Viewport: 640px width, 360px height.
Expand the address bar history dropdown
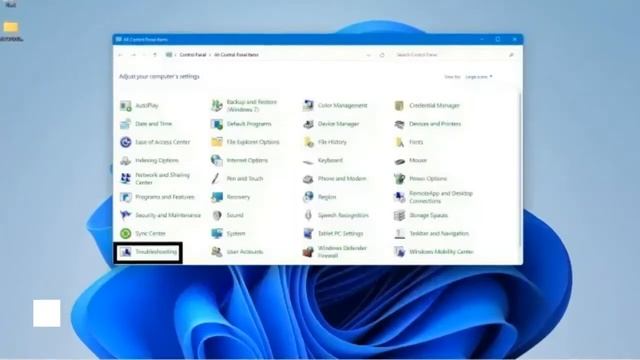point(369,55)
